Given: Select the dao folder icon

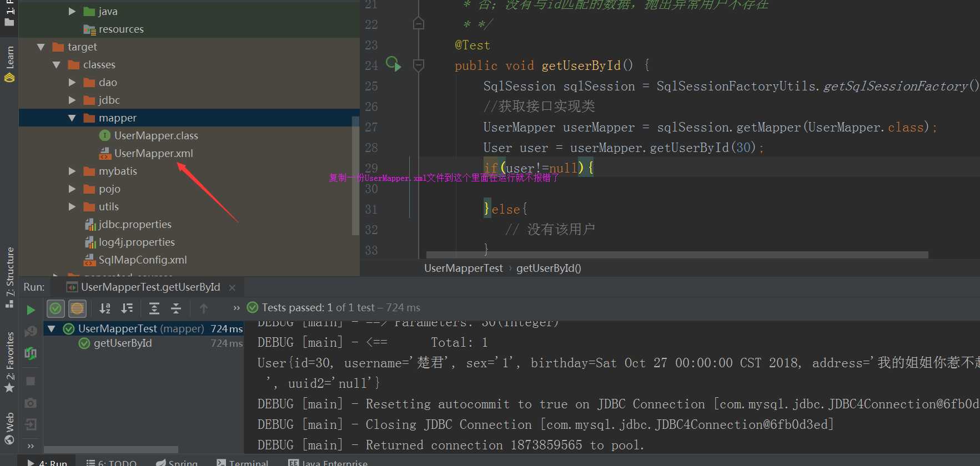Looking at the screenshot, I should coord(89,82).
